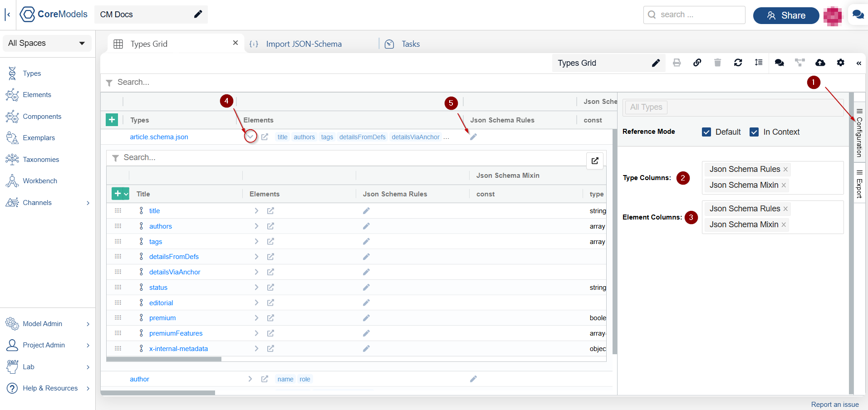Collapse the article.schema.json row
The width and height of the screenshot is (868, 410).
(250, 137)
